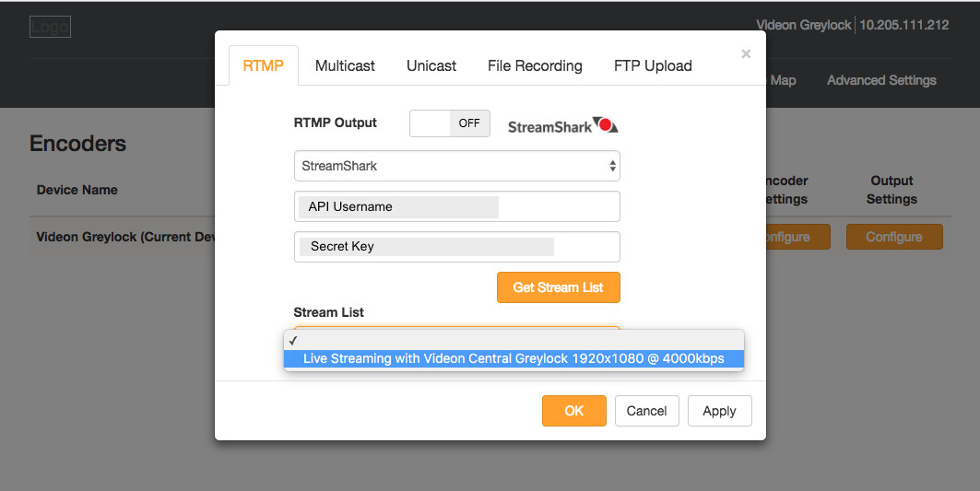
Task: Click the Cancel button
Action: click(x=647, y=411)
